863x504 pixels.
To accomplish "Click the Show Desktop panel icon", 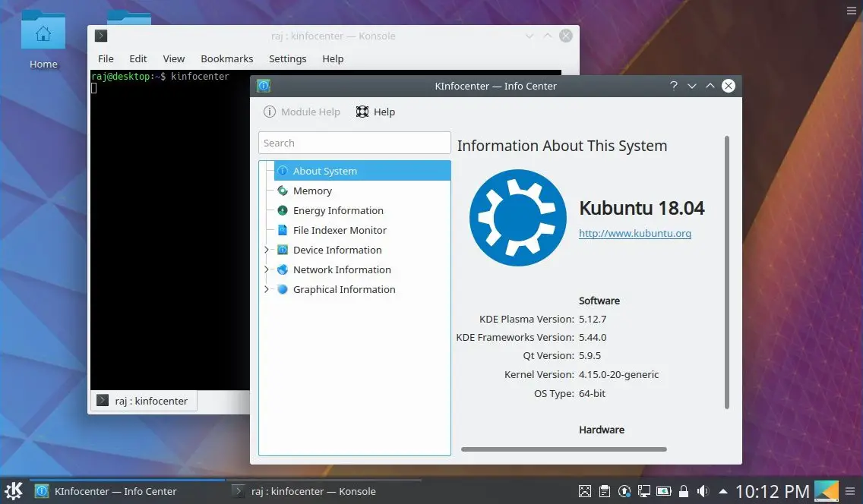I will pyautogui.click(x=826, y=491).
